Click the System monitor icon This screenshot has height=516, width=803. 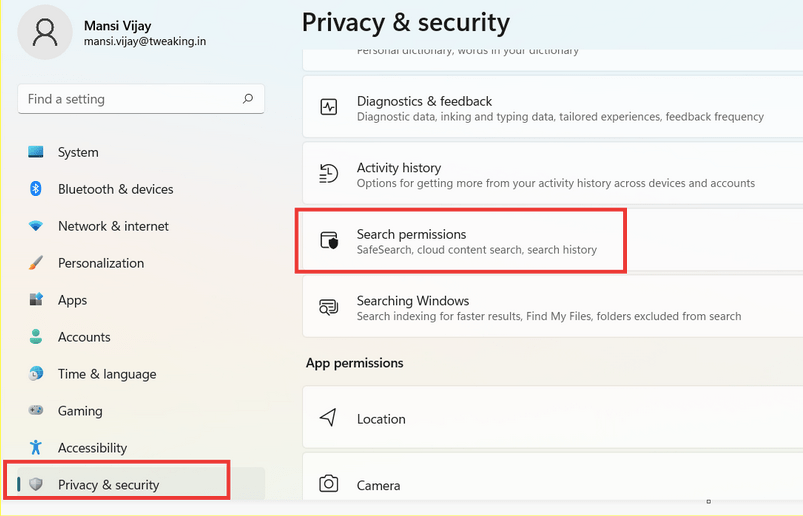[x=36, y=152]
